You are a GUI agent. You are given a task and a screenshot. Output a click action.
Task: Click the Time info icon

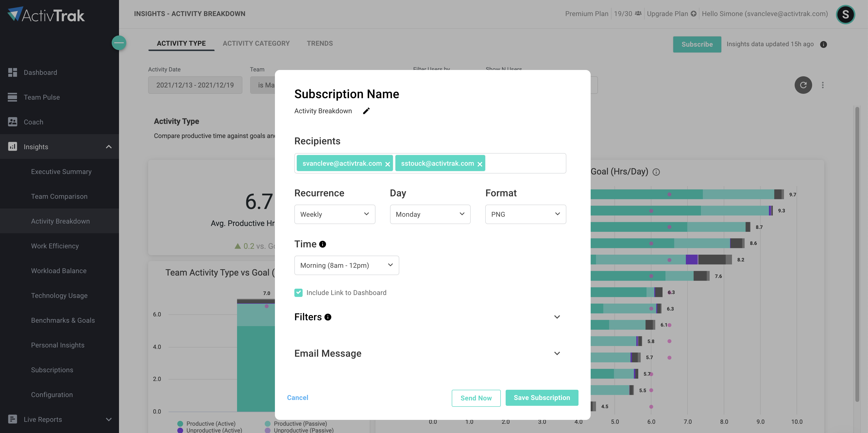pos(323,244)
